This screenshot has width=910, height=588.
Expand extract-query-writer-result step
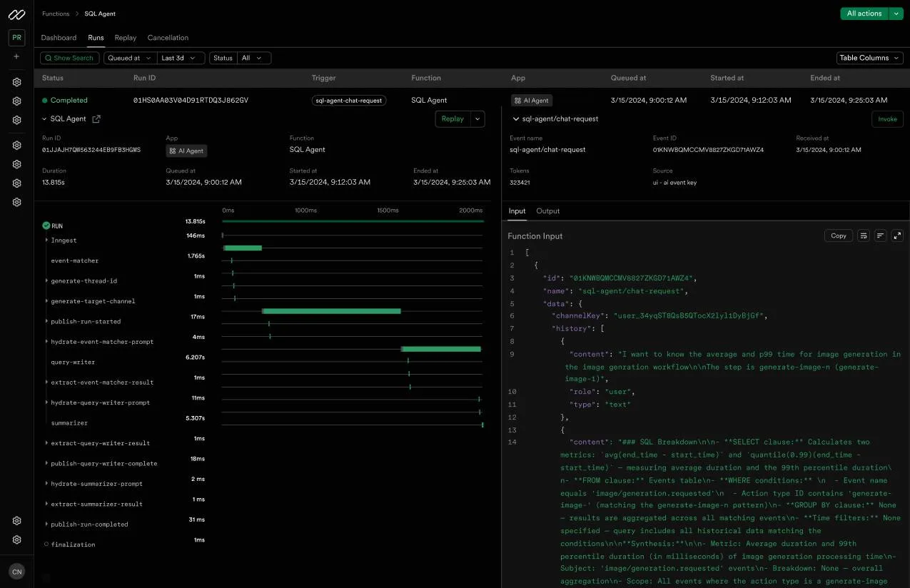pos(47,443)
